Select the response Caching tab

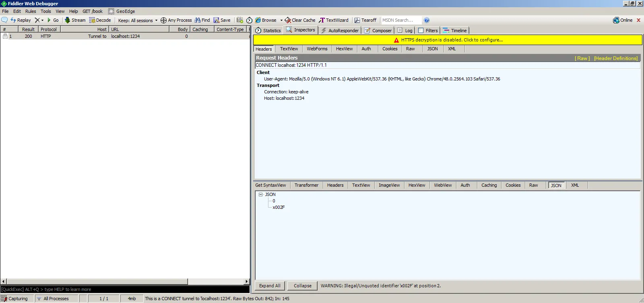489,186
